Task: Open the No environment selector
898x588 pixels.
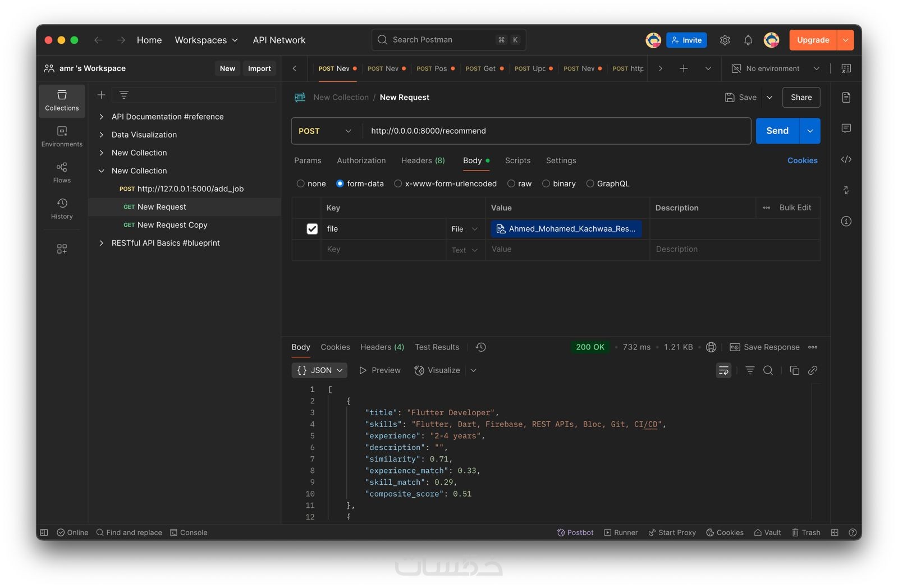Action: 776,68
